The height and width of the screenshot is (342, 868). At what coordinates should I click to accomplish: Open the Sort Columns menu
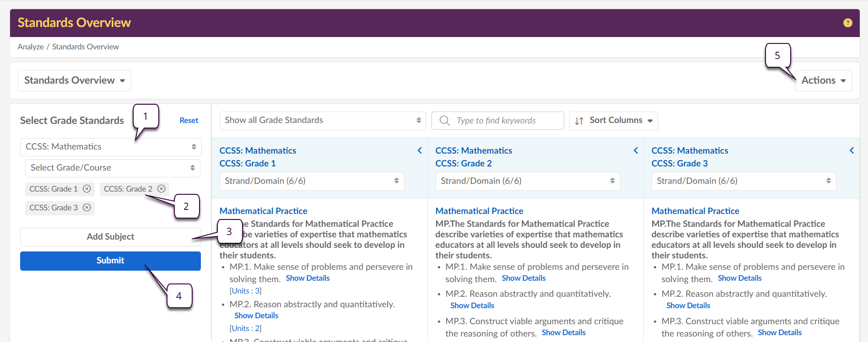[x=613, y=121]
